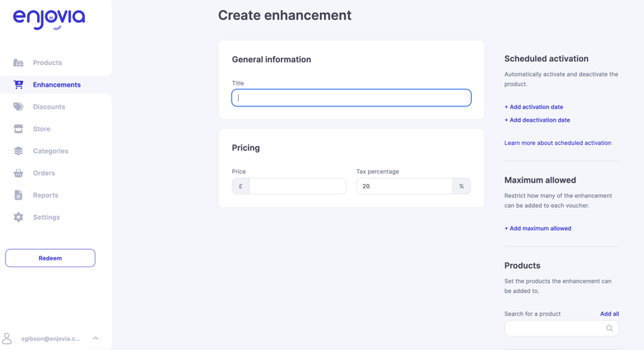Open Learn more about scheduled activation
This screenshot has height=350, width=644.
(x=557, y=143)
